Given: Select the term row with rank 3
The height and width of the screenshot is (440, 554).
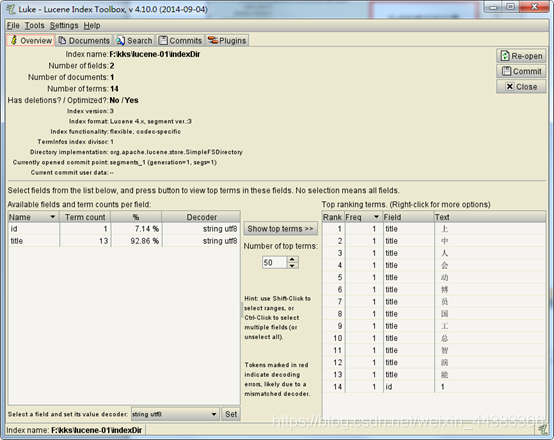Looking at the screenshot, I should pos(434,253).
